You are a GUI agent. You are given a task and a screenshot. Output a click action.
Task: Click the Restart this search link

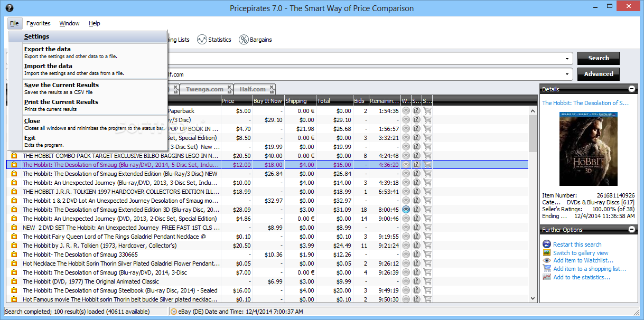577,244
